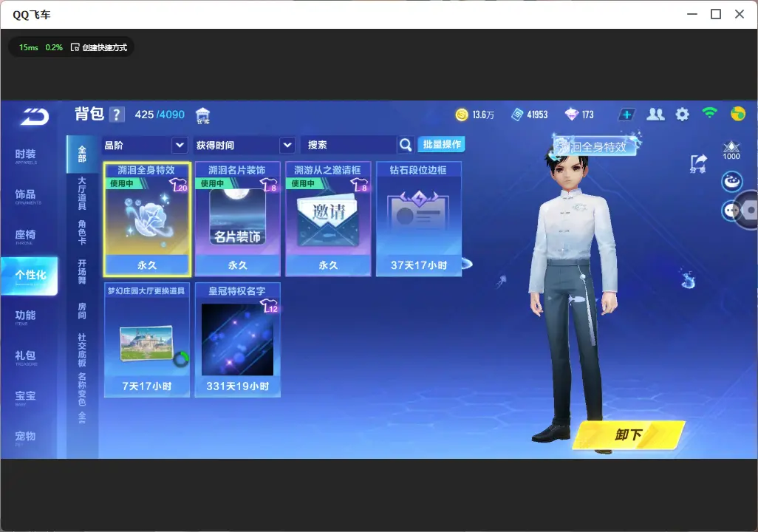Select the 溯游从之邀请框 item card

point(328,219)
